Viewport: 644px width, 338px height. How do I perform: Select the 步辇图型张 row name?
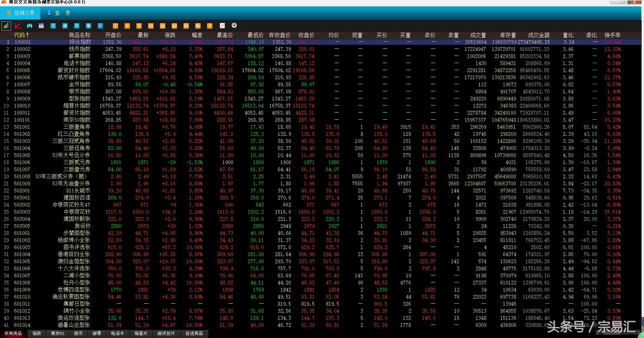pyautogui.click(x=77, y=233)
